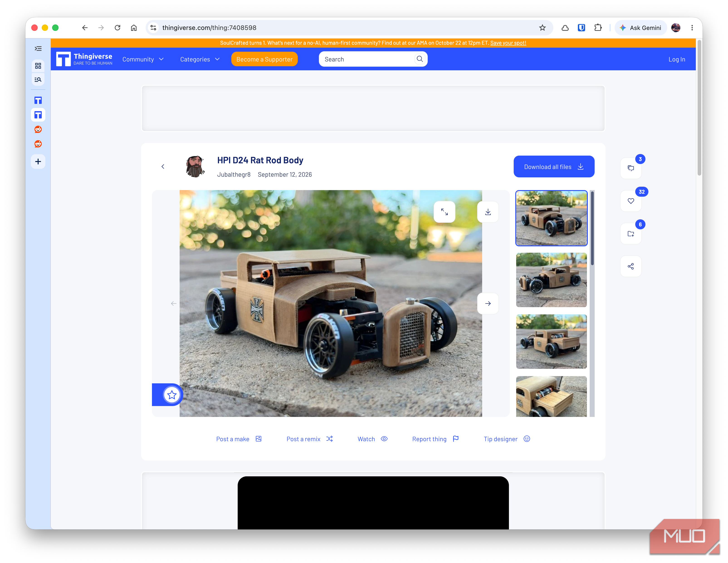Click Tip designer

pyautogui.click(x=507, y=439)
